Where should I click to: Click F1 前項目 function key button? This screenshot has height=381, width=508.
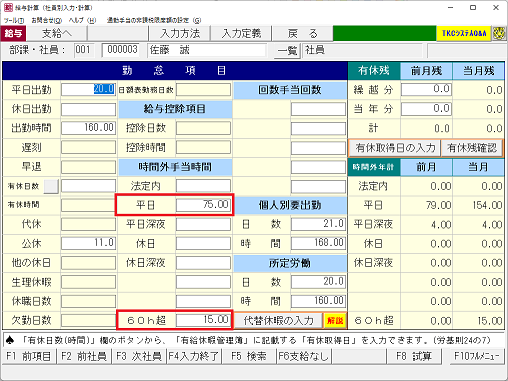[x=29, y=356]
